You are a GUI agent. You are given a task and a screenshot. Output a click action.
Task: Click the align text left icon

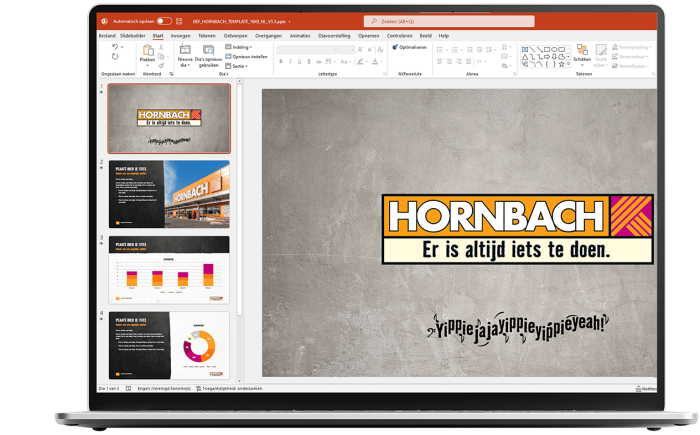tap(440, 61)
